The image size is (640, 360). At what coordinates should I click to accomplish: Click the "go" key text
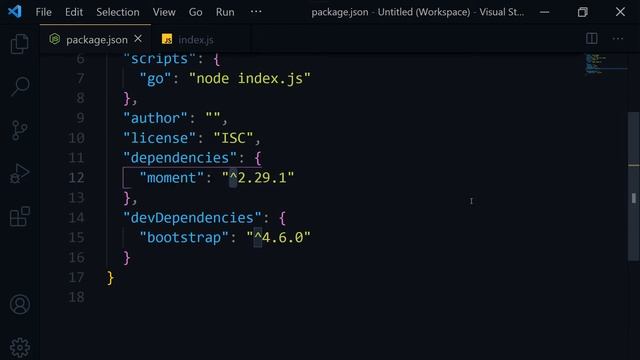155,78
